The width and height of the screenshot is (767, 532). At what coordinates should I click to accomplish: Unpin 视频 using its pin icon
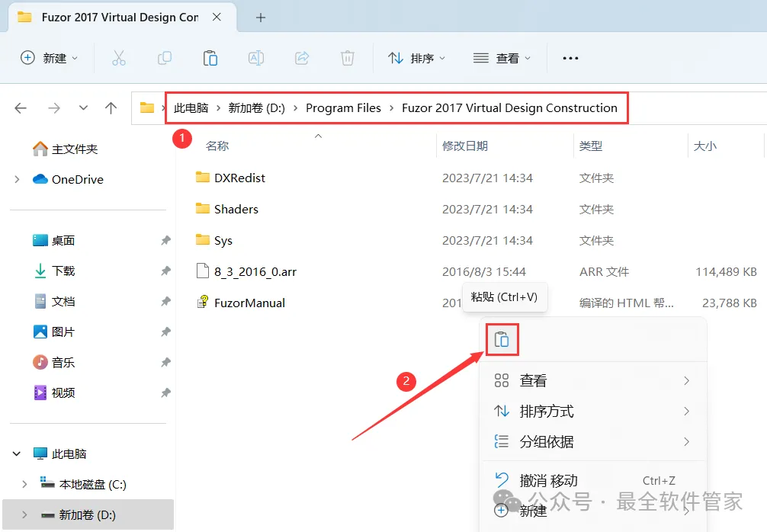pos(165,393)
